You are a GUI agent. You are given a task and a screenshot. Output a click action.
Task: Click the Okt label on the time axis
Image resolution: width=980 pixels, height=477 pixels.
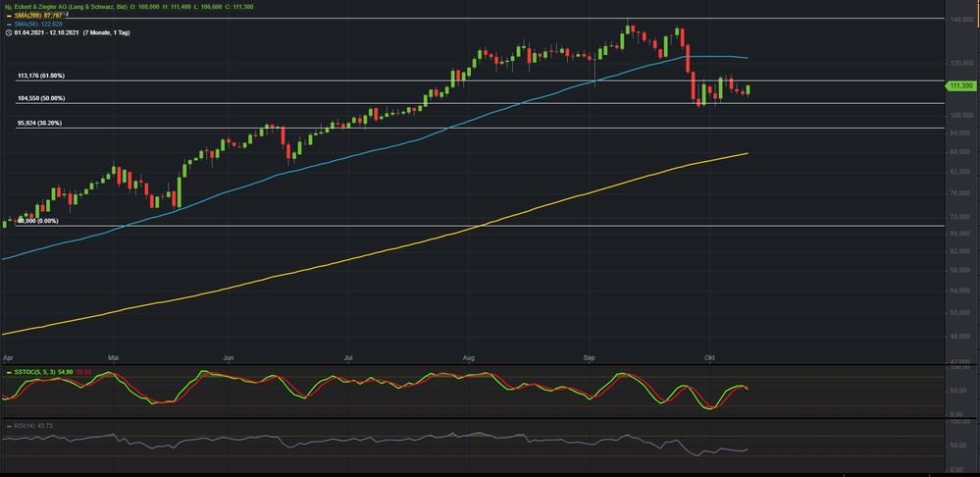tap(709, 359)
